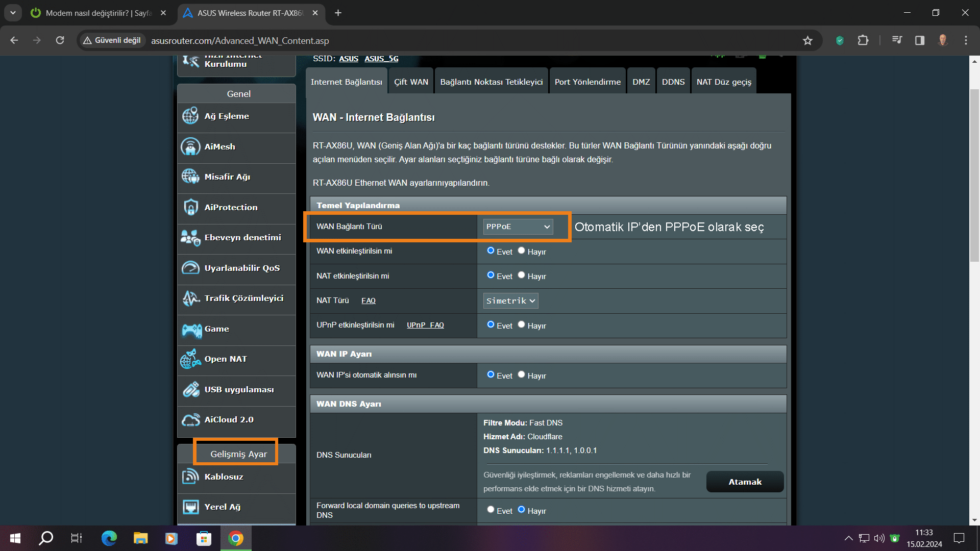The height and width of the screenshot is (551, 980).
Task: Click the AiProtection shield icon
Action: tap(190, 208)
